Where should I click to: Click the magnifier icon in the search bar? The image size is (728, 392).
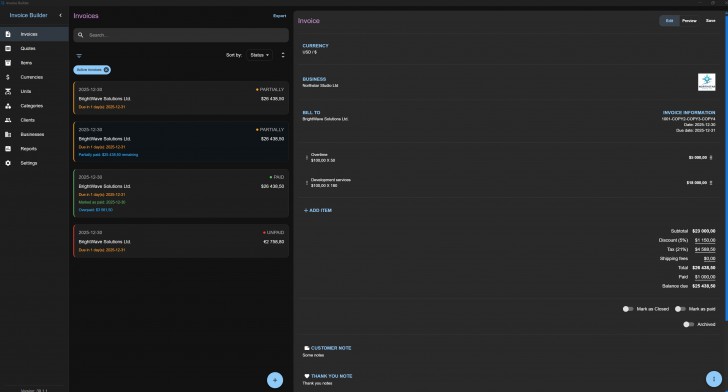tap(81, 35)
